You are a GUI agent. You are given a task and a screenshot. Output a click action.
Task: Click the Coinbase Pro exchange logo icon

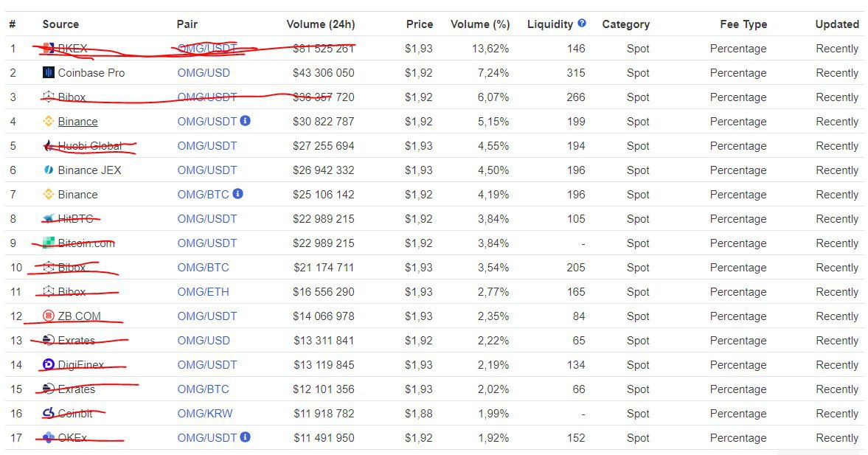click(49, 73)
